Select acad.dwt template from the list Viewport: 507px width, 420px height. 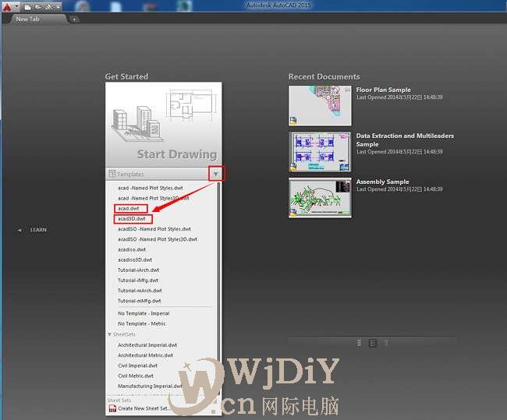point(129,209)
